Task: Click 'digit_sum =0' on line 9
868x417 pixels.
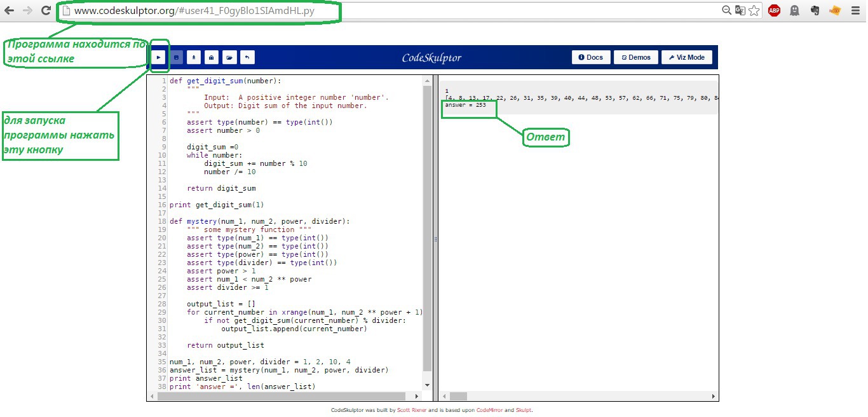Action: click(212, 147)
